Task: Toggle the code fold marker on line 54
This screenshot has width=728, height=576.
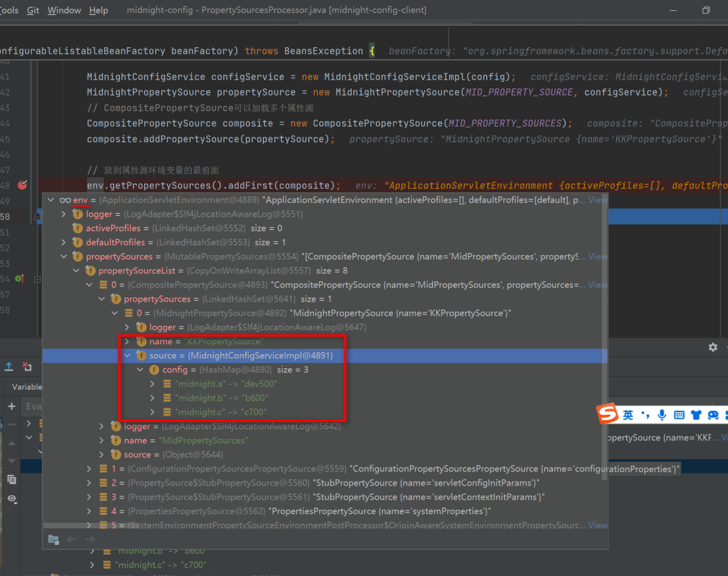Action: pos(38,279)
